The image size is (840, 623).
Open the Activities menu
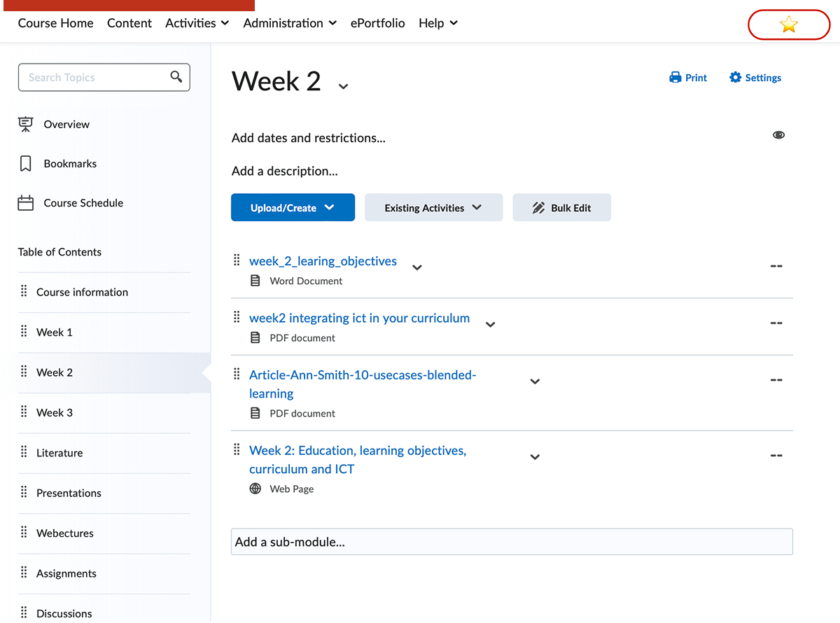tap(197, 23)
